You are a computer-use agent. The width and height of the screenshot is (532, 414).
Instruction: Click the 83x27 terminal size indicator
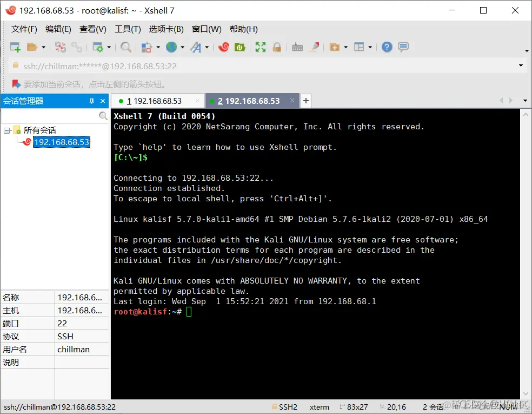pyautogui.click(x=354, y=407)
